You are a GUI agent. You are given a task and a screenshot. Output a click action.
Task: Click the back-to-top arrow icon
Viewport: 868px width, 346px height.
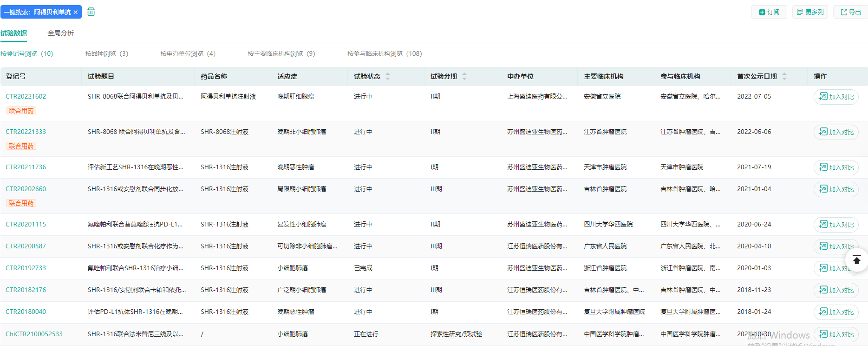tap(856, 259)
